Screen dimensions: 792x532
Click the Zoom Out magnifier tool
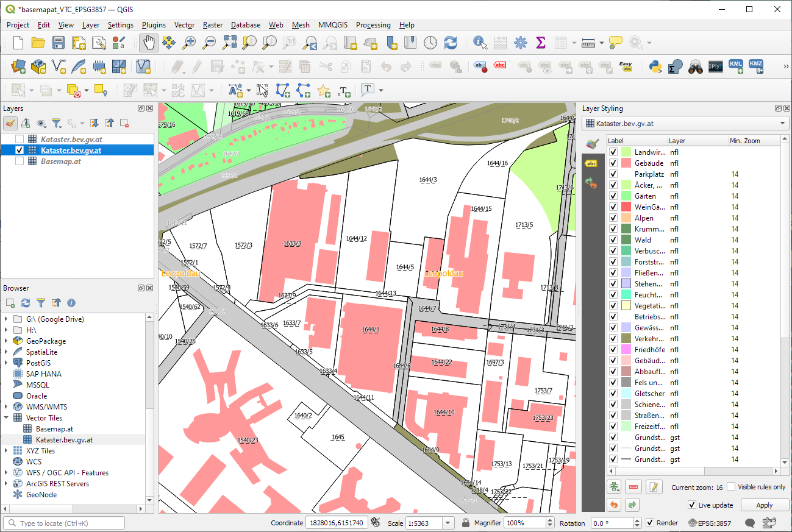coord(209,43)
